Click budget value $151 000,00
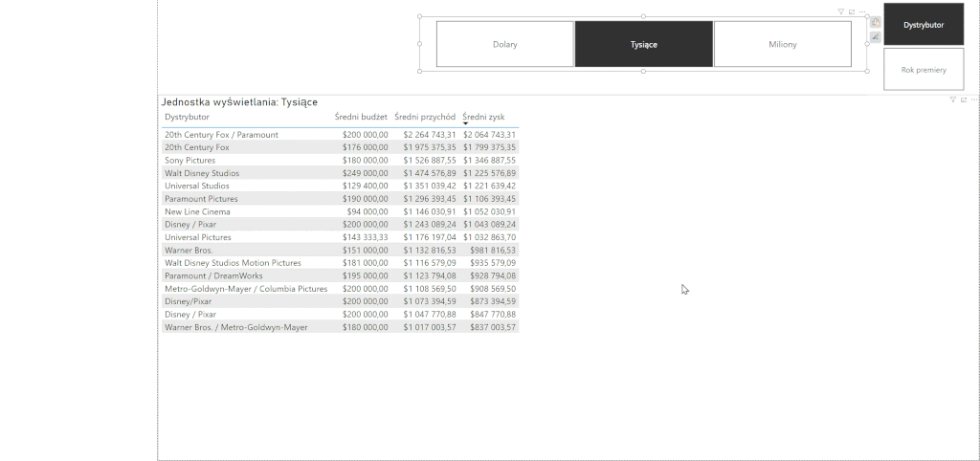The width and height of the screenshot is (980, 461). click(x=365, y=250)
